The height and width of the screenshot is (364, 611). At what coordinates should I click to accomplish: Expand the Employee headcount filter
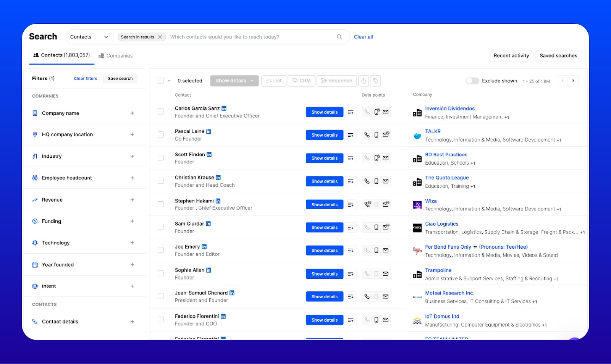(132, 178)
